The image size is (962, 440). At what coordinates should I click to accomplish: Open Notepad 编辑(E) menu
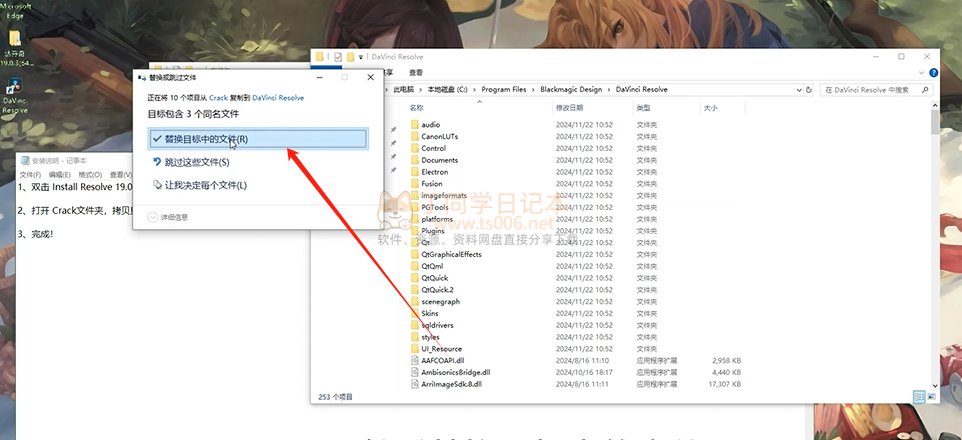(60, 175)
